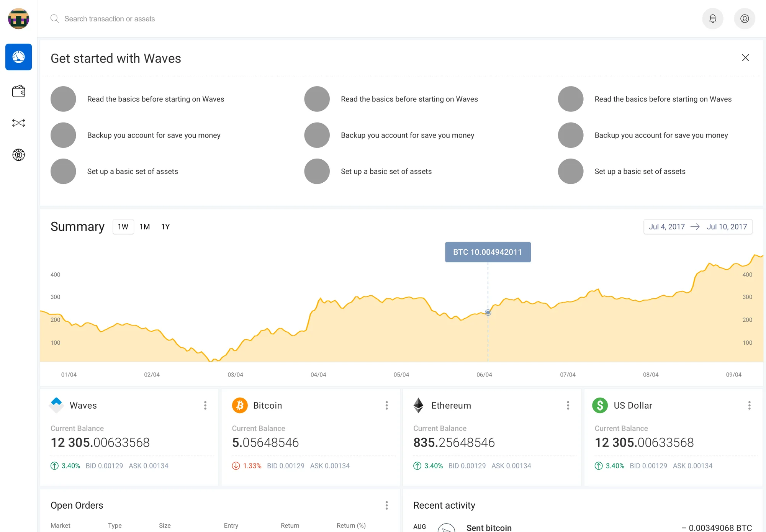Viewport: 766px width, 532px height.
Task: Click the search magnifier icon
Action: point(55,18)
